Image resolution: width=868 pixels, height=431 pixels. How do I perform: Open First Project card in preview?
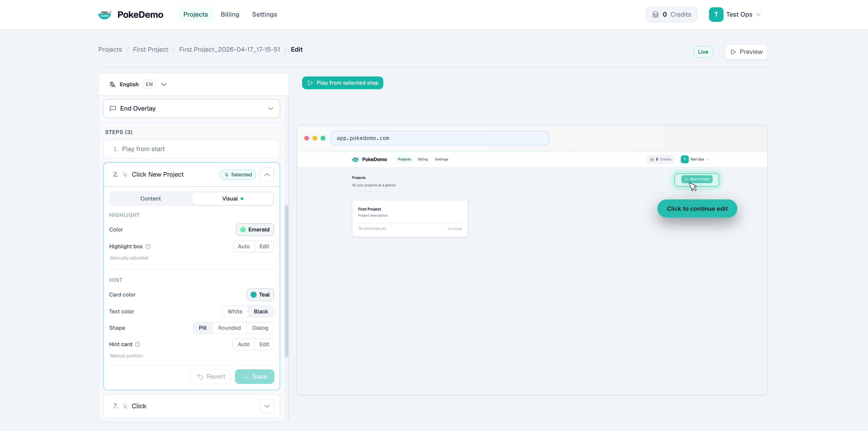pos(410,219)
